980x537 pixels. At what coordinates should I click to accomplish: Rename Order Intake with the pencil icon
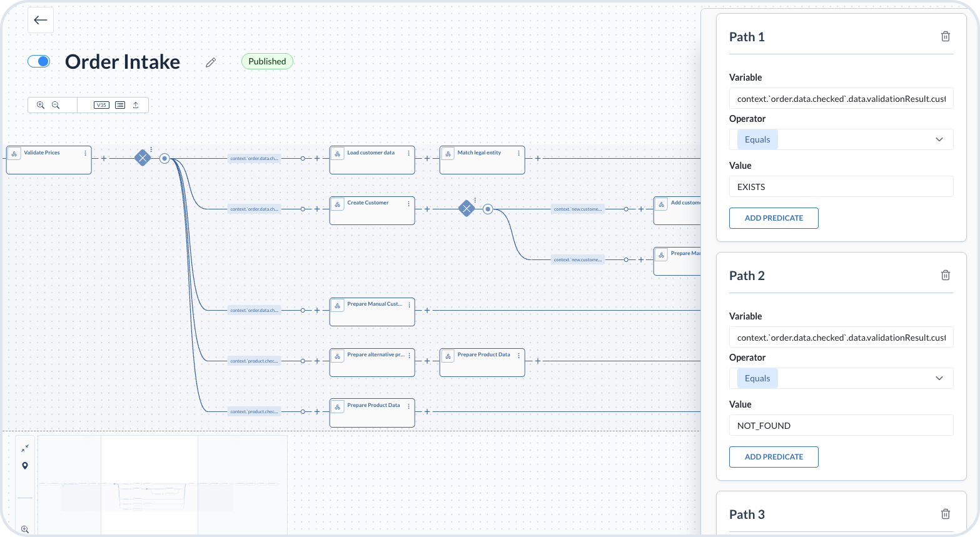[210, 62]
